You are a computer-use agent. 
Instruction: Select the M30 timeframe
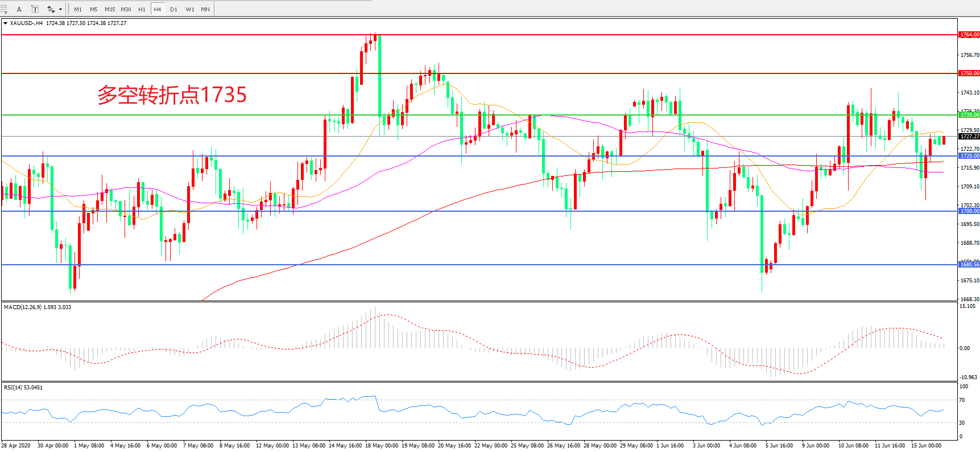(126, 9)
